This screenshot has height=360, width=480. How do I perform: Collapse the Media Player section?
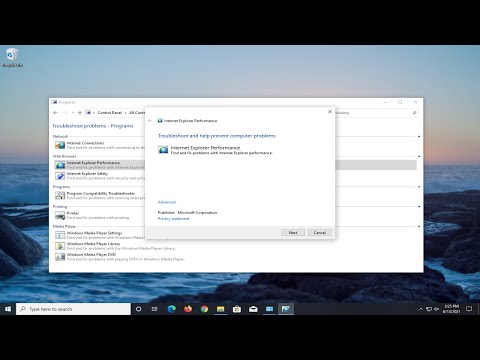419,226
